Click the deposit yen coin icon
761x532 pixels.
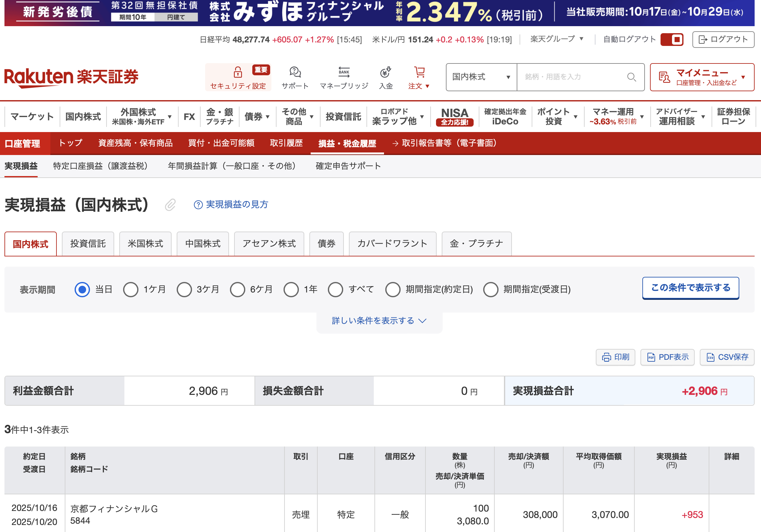386,72
